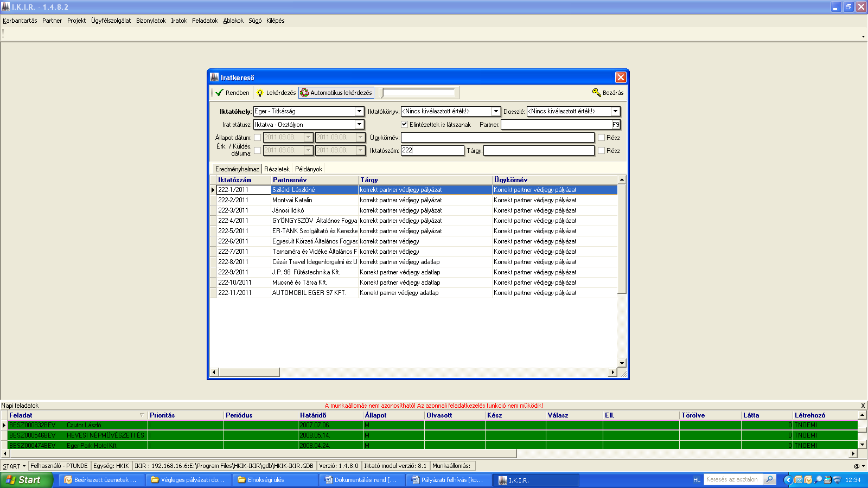This screenshot has width=868, height=488.
Task: Open the Partner menu
Action: [x=52, y=21]
